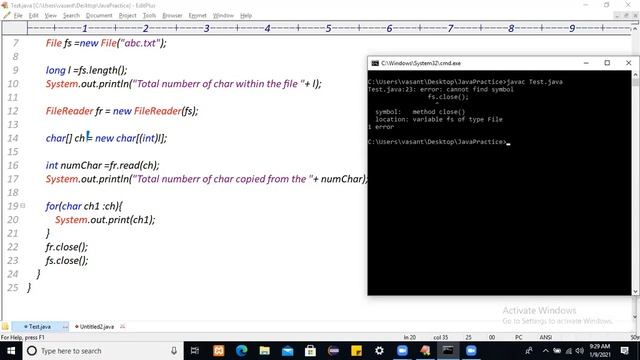Click the Cortana search circle icon
The image size is (640, 360).
click(x=31, y=351)
